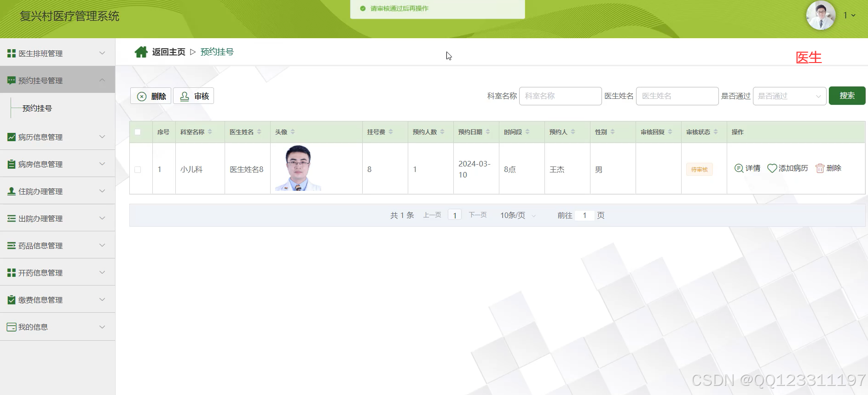Sort by 审核回复 column arrows
868x395 pixels.
pyautogui.click(x=670, y=132)
